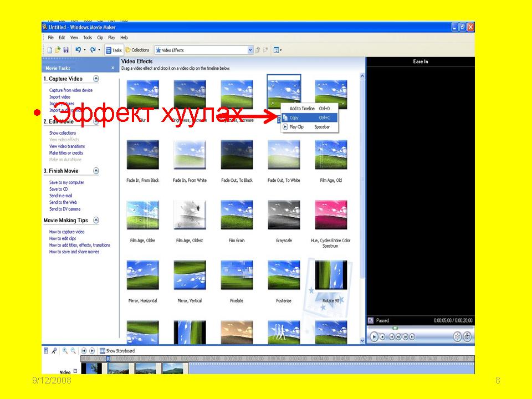532x399 pixels.
Task: Click the Undo arrow icon
Action: coord(78,50)
